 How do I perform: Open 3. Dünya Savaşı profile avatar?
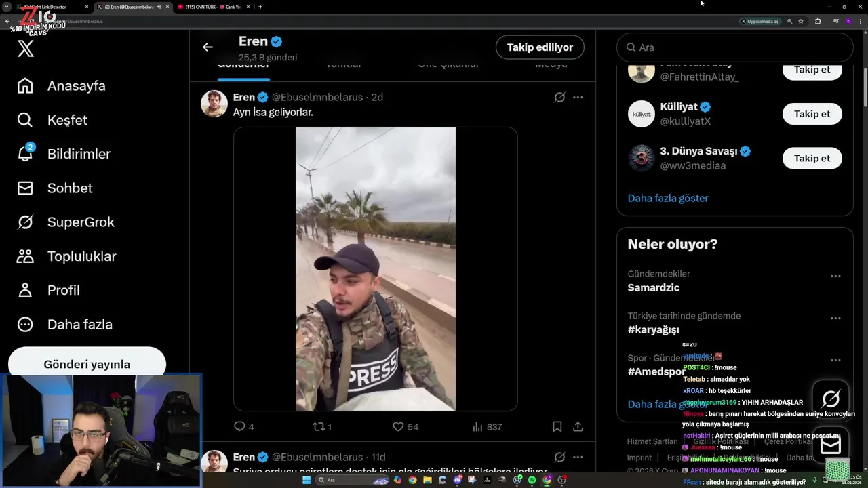coord(641,158)
